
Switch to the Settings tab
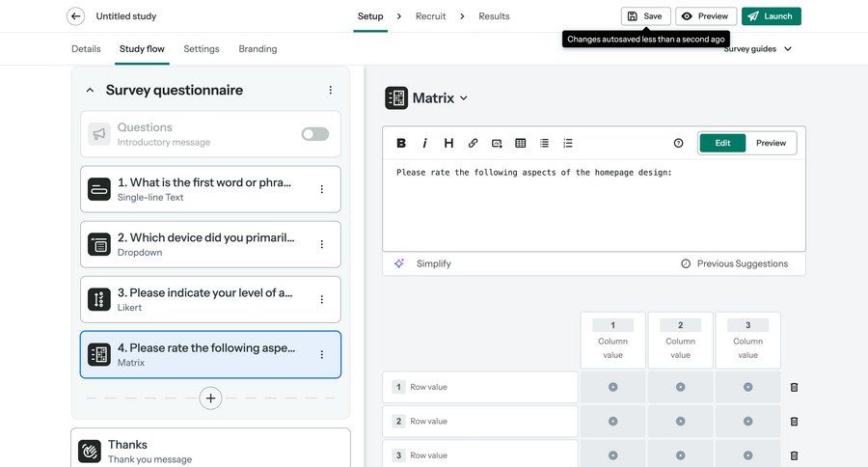click(x=201, y=49)
